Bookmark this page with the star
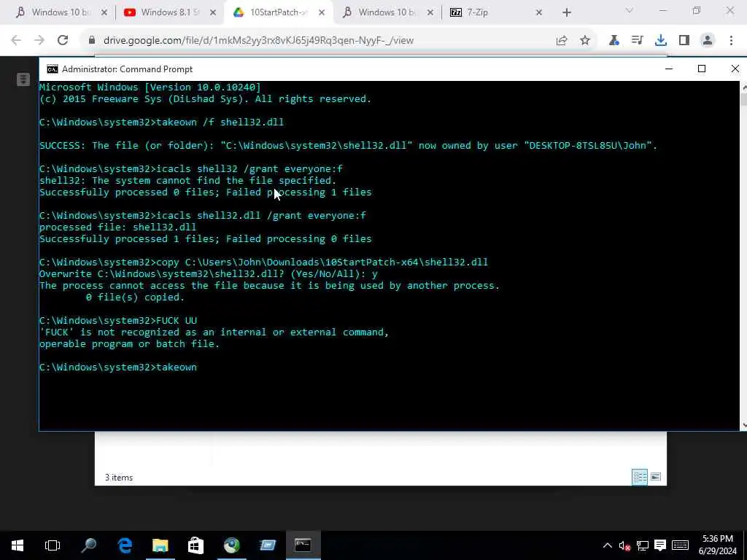Screen dimensions: 747x560 pos(585,41)
